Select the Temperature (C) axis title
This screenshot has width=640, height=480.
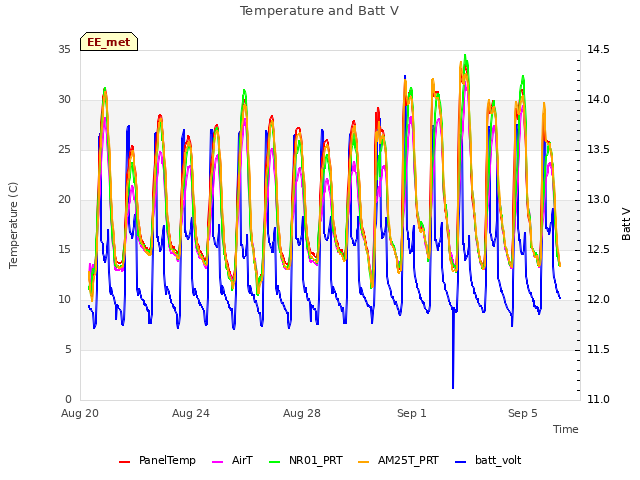[x=13, y=225]
